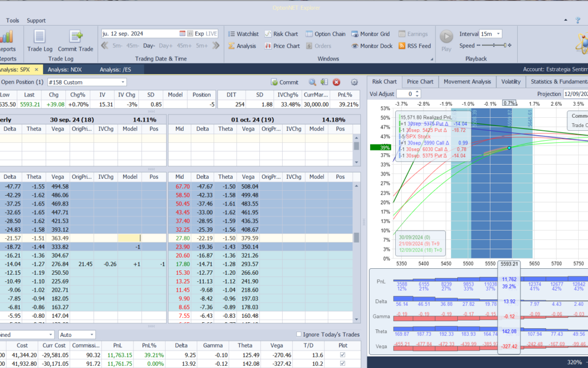The width and height of the screenshot is (588, 368).
Task: Select the Price Chart tab in the chart panel
Action: point(420,81)
